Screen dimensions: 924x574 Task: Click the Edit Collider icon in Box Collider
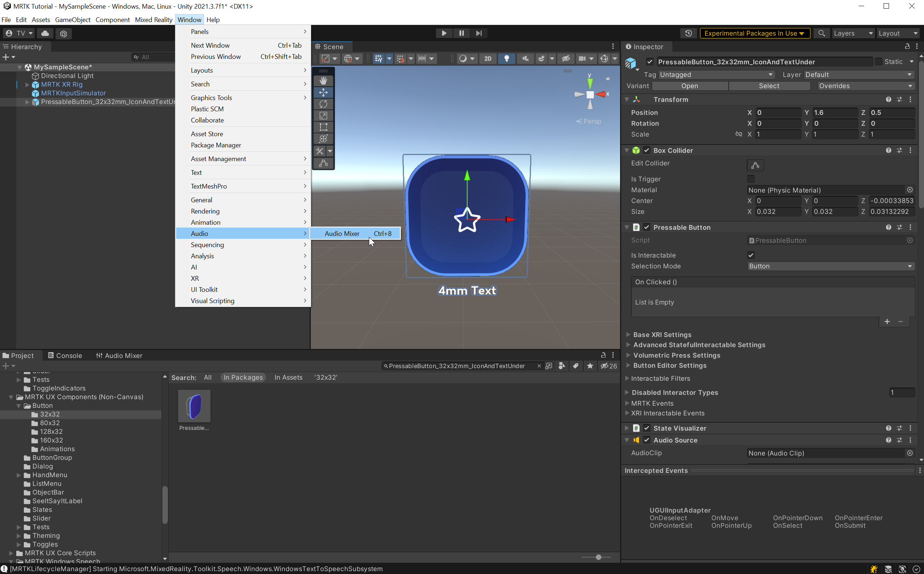pyautogui.click(x=754, y=165)
